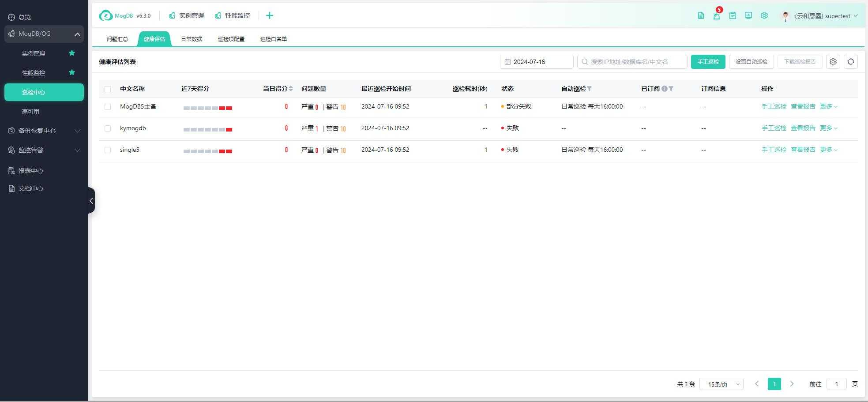Filter the 已订阅 column
This screenshot has width=868, height=402.
tap(671, 89)
